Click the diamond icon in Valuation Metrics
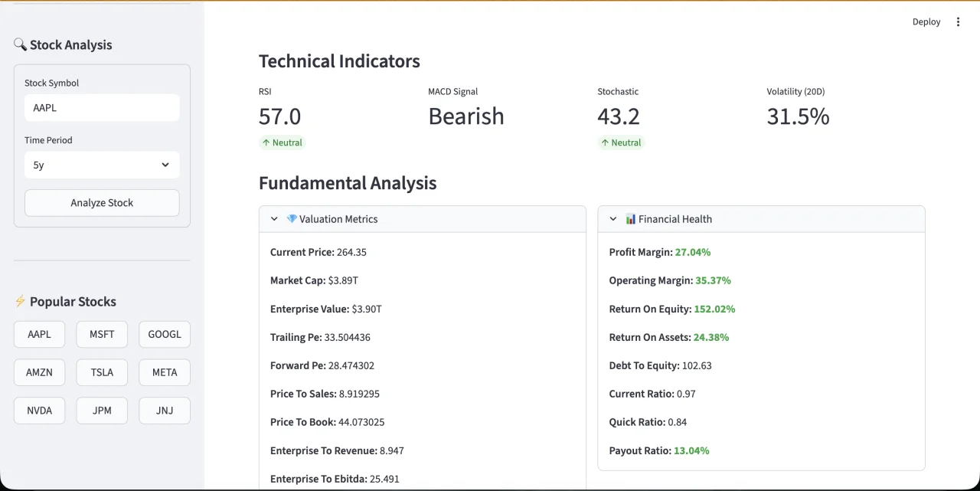The height and width of the screenshot is (491, 980). pyautogui.click(x=292, y=219)
